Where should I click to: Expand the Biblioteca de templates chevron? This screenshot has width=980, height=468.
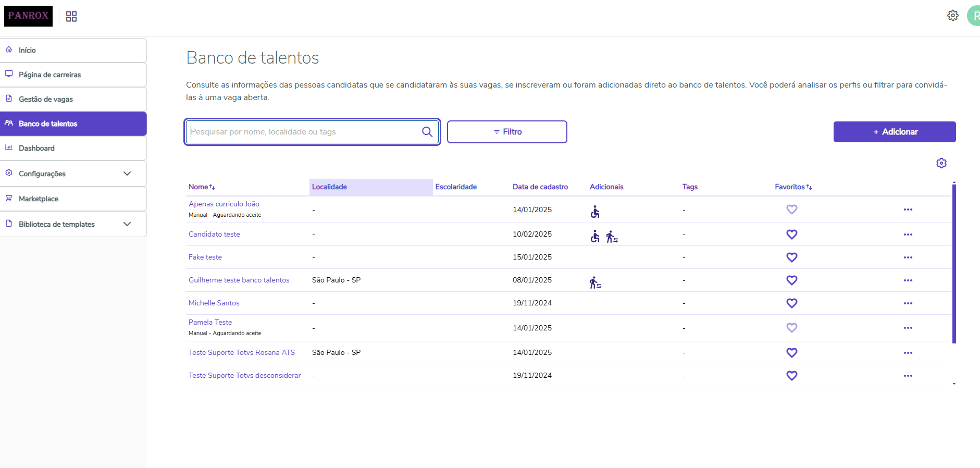coord(127,224)
